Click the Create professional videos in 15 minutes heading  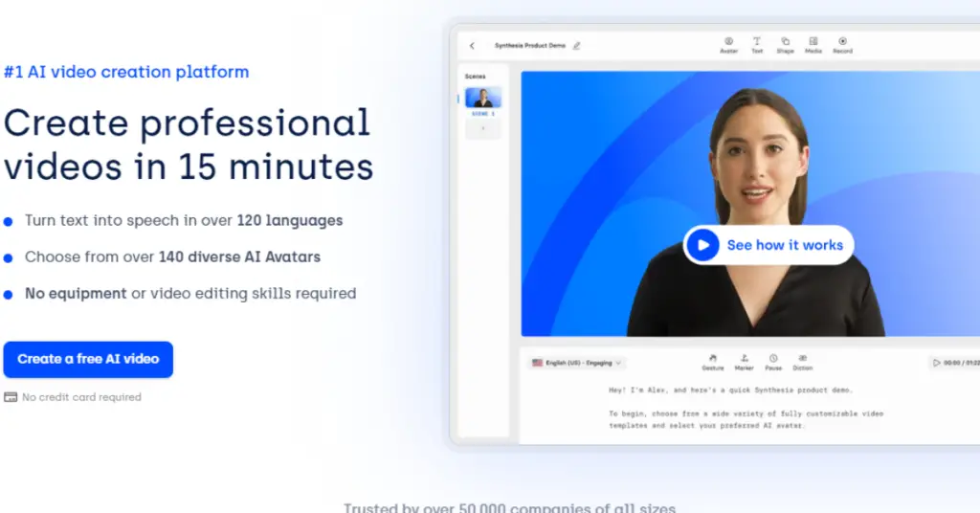(189, 145)
